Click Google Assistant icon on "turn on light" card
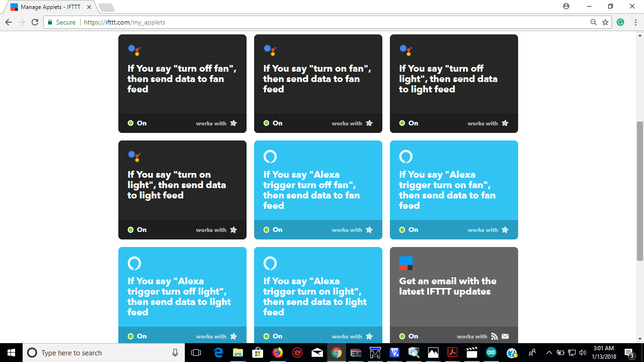Viewport: 644px width, 362px height. pos(134,156)
